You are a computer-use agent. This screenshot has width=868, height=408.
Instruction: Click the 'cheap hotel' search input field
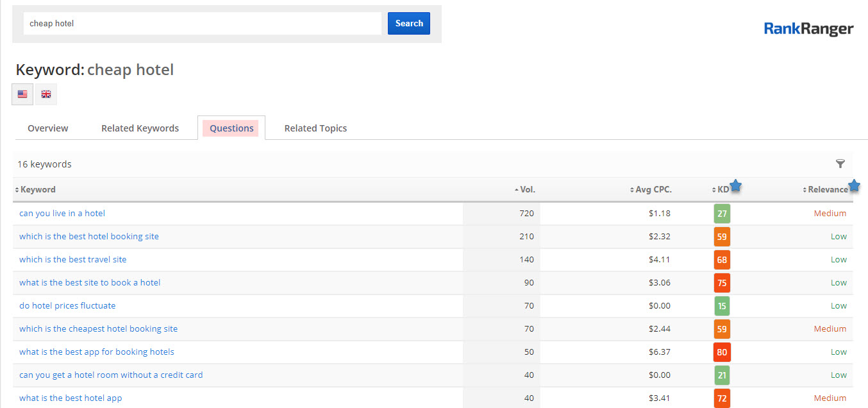click(x=203, y=24)
